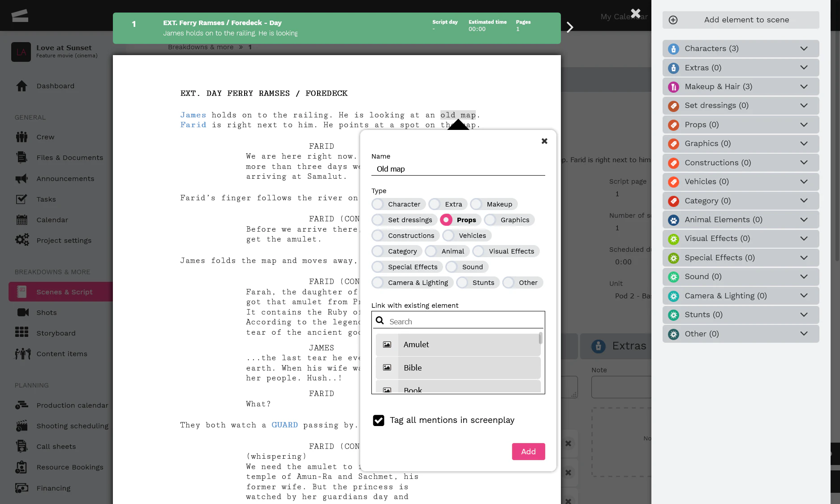Select the pink Props radio indicator
840x504 pixels.
(446, 220)
